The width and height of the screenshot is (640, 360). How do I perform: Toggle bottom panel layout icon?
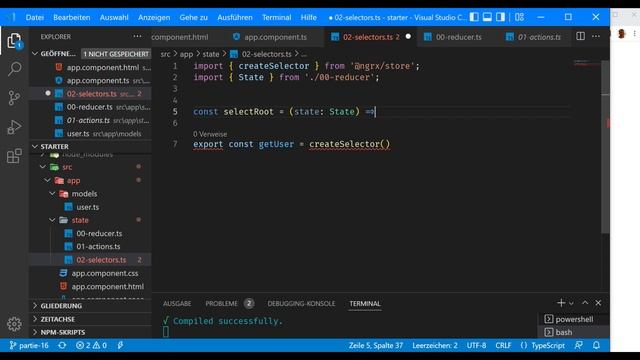(x=487, y=17)
